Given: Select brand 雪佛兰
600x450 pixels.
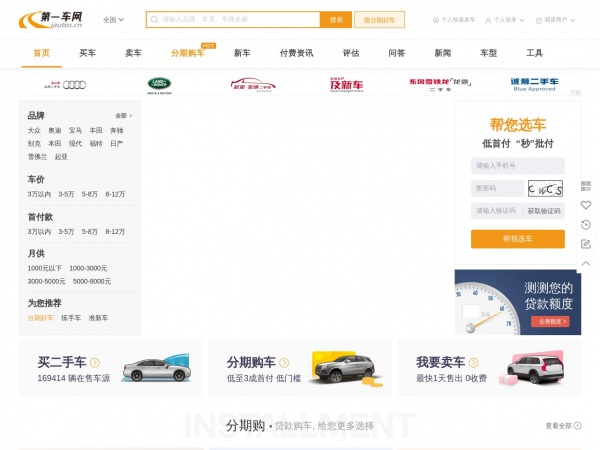Looking at the screenshot, I should point(38,157).
